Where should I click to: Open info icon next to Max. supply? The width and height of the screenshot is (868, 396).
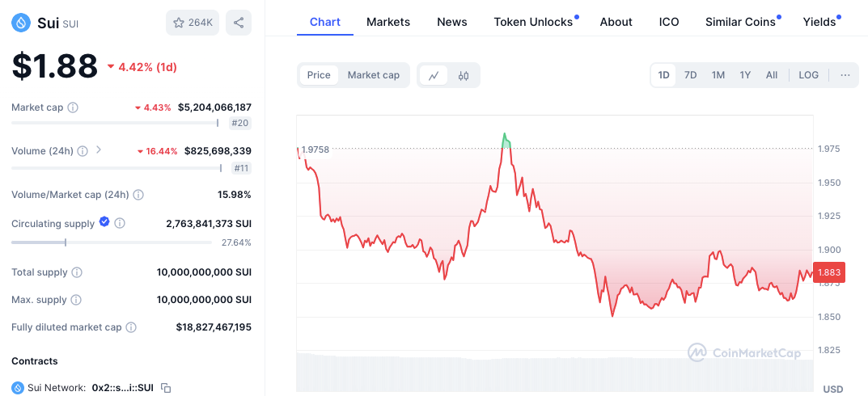[x=76, y=300]
